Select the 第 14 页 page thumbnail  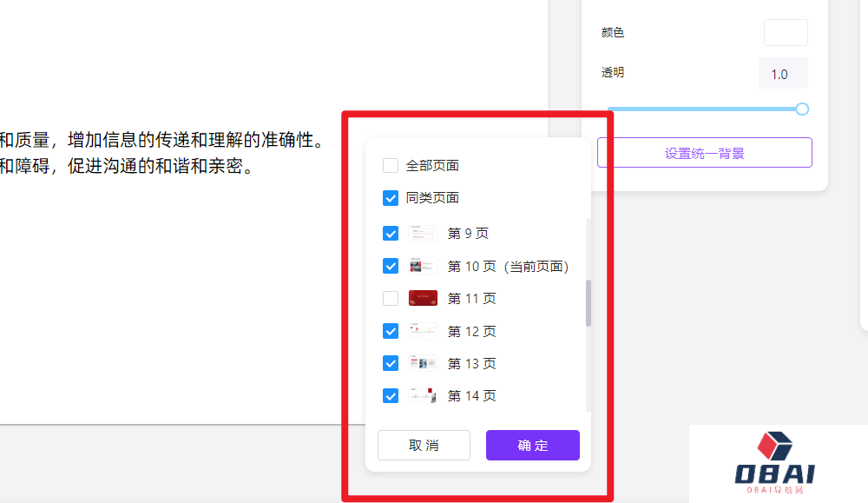[423, 395]
